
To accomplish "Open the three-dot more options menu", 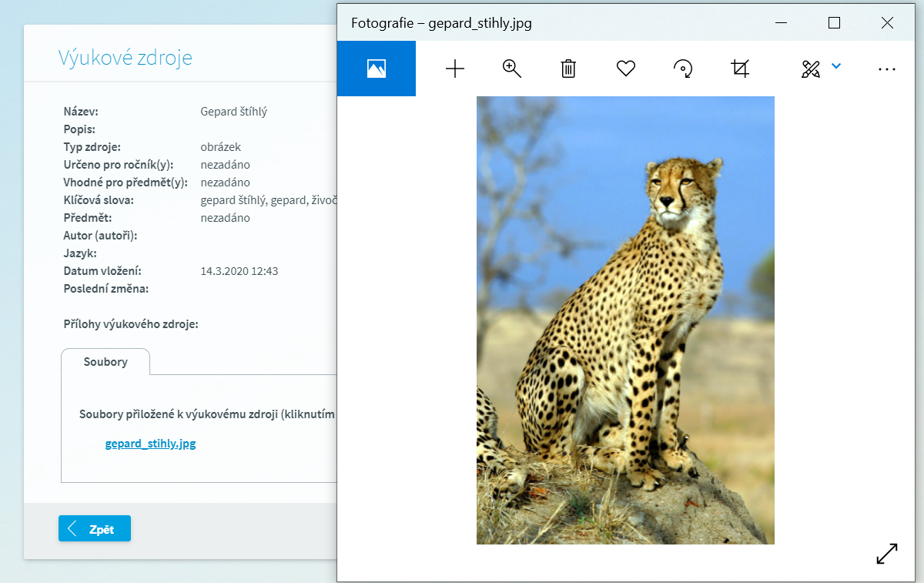I will (887, 69).
